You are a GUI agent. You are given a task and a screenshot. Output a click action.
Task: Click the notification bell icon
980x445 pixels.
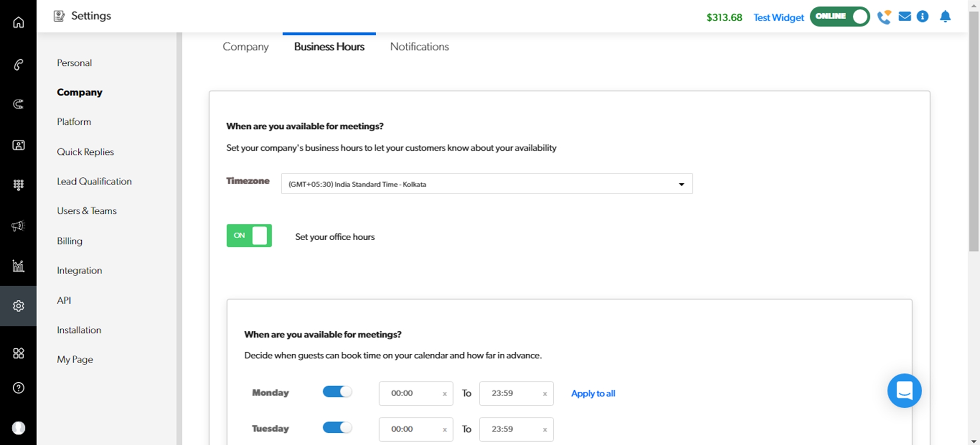coord(945,17)
